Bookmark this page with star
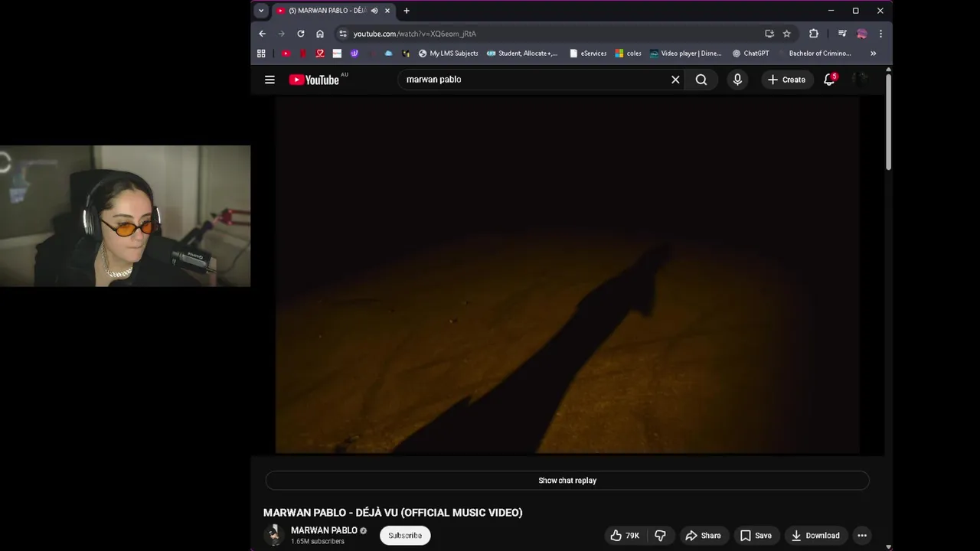Screen dimensions: 980x551 click(786, 34)
